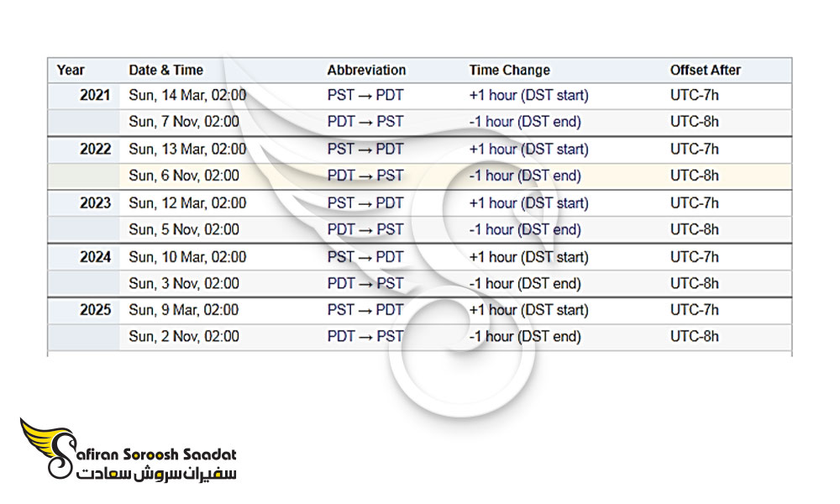The width and height of the screenshot is (840, 504).
Task: Click the Offset After column header
Action: pyautogui.click(x=705, y=71)
